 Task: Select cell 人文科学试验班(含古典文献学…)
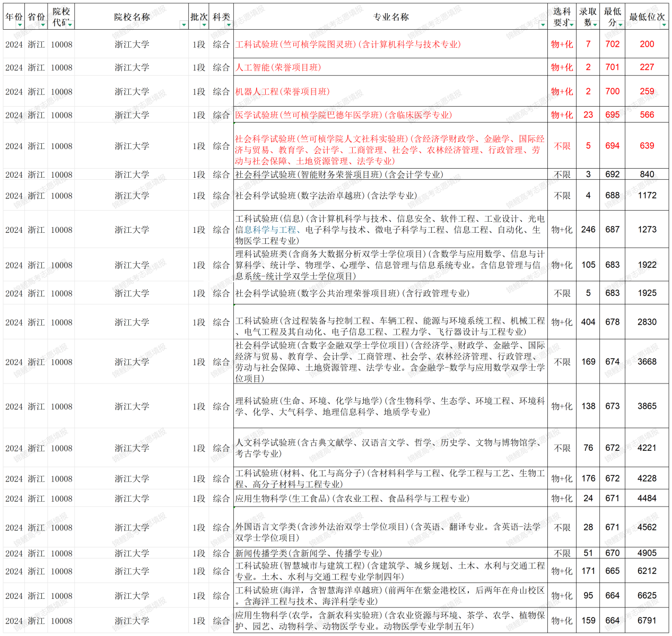pos(390,448)
